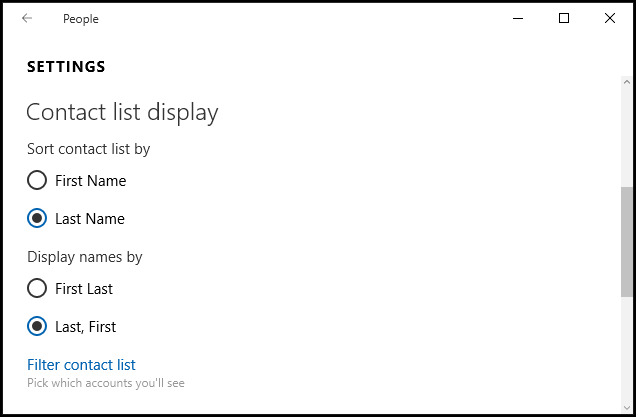Select First Last display radio button
The image size is (636, 417).
pos(37,289)
